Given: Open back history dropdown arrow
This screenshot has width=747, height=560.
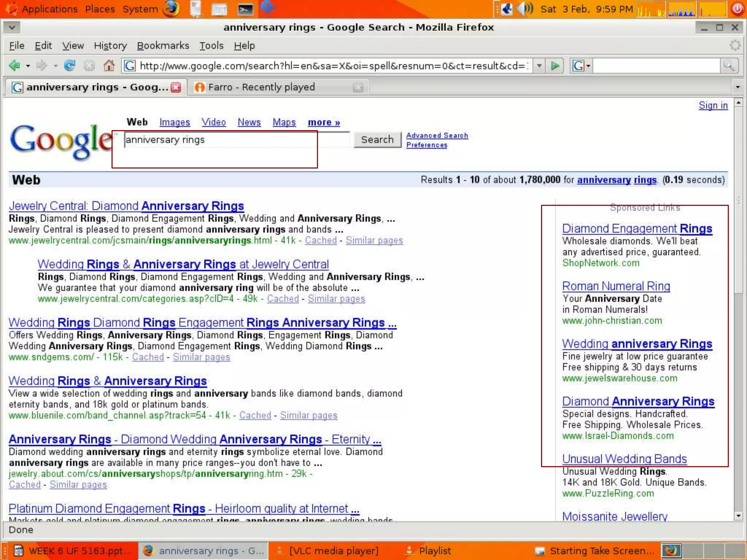Looking at the screenshot, I should (28, 66).
